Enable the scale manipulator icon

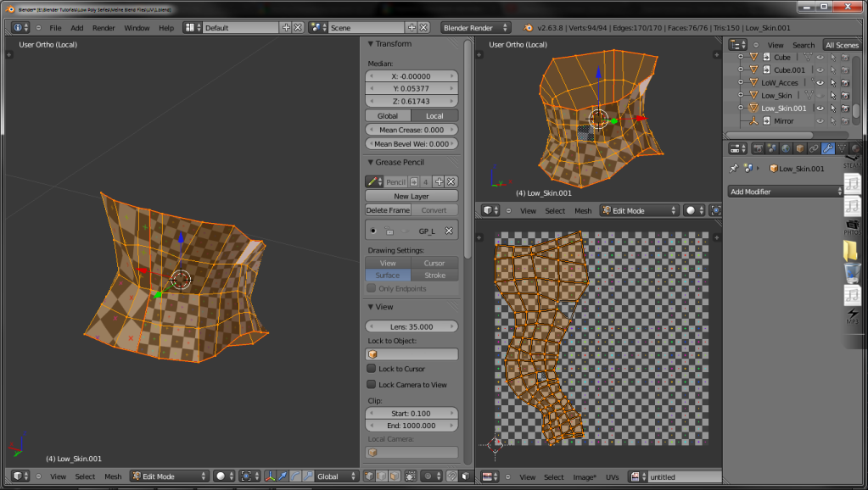(x=308, y=476)
